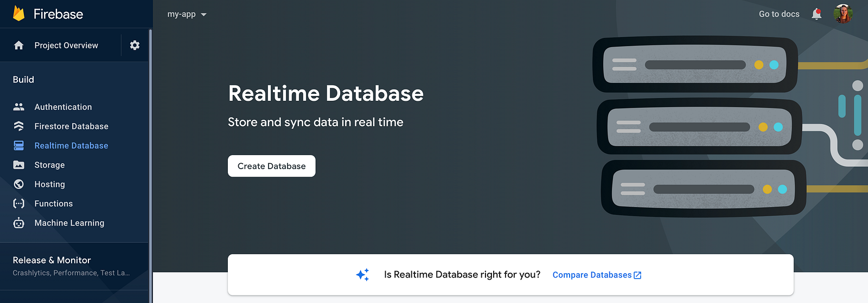Click the Create Database button
The width and height of the screenshot is (868, 303).
271,166
